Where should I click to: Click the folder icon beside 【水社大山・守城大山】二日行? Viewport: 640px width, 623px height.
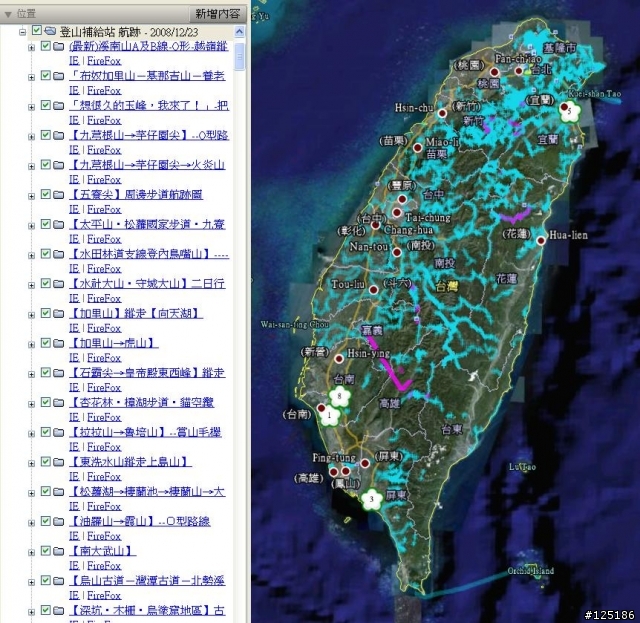click(x=58, y=284)
